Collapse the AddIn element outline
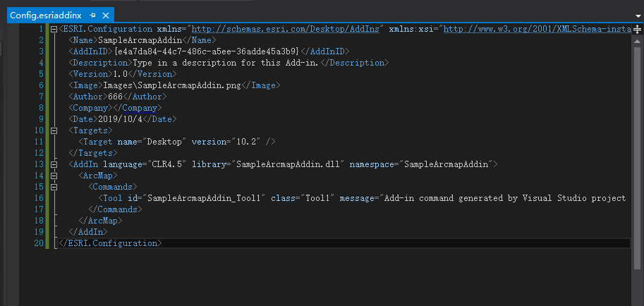 (54, 164)
